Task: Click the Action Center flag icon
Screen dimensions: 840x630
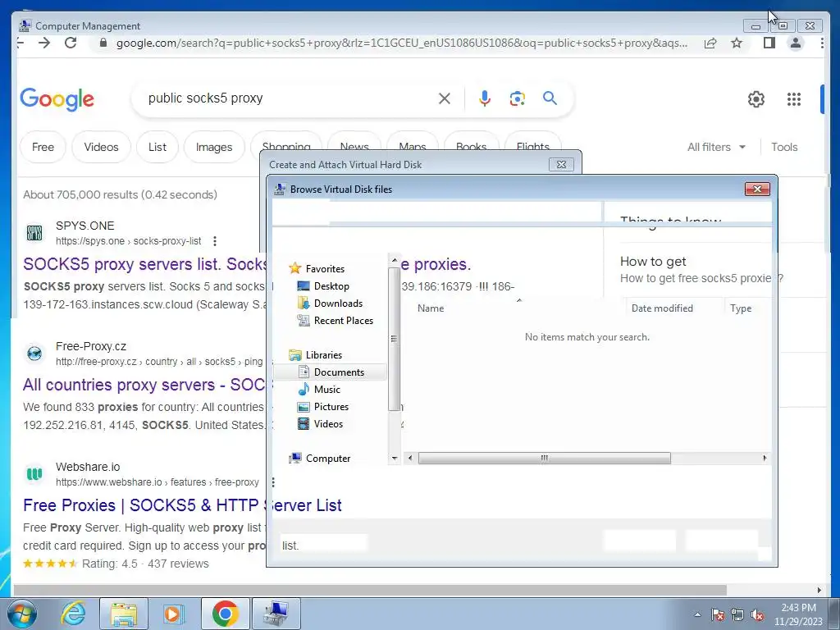Action: [x=718, y=615]
